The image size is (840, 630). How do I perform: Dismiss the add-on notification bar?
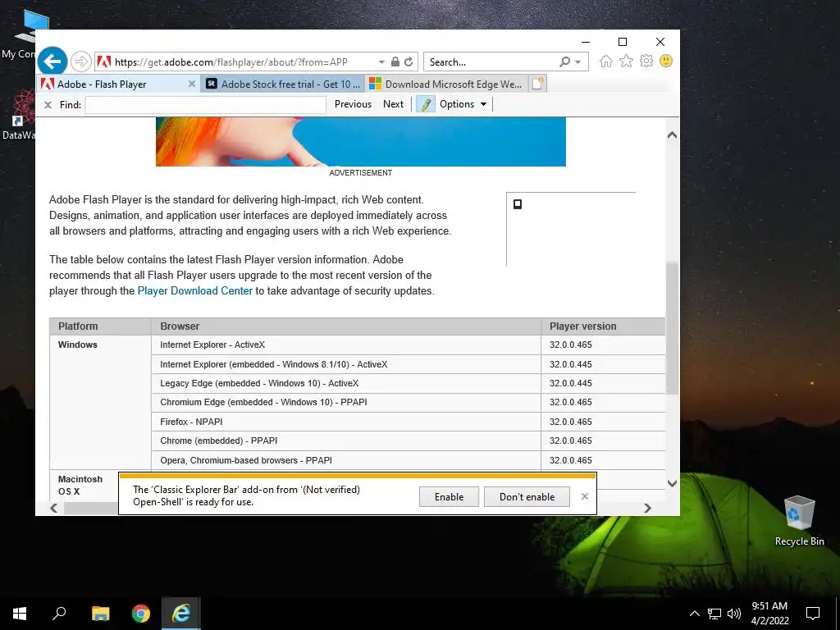coord(584,496)
